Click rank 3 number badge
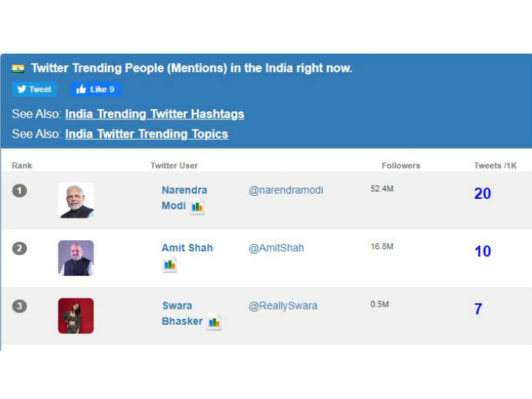The width and height of the screenshot is (532, 399). pyautogui.click(x=20, y=306)
